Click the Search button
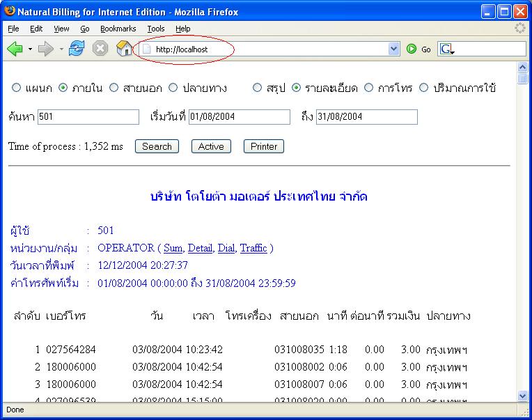 (157, 146)
